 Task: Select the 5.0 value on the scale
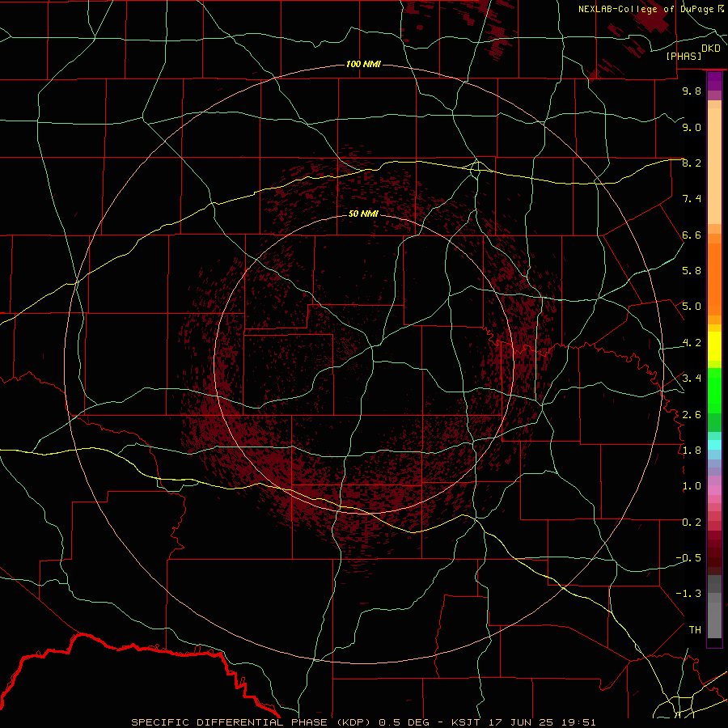coord(692,307)
